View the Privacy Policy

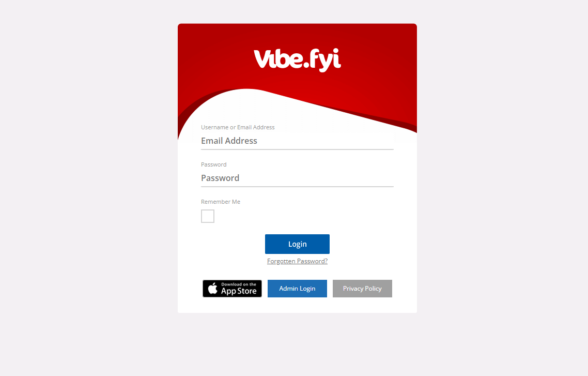point(362,289)
